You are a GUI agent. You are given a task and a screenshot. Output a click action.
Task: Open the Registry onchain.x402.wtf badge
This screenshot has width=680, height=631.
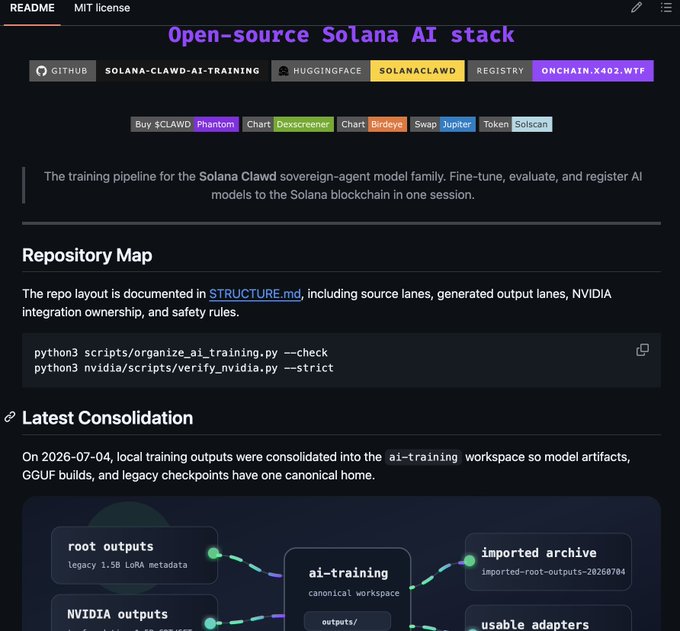click(x=560, y=71)
